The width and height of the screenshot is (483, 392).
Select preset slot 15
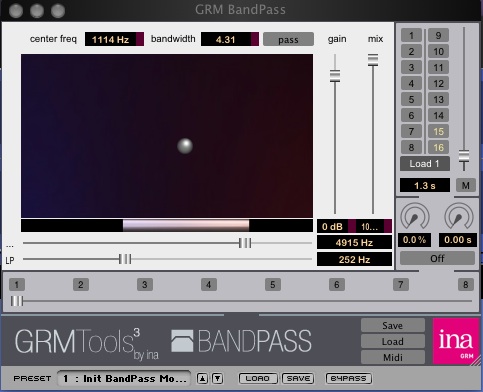coord(438,131)
